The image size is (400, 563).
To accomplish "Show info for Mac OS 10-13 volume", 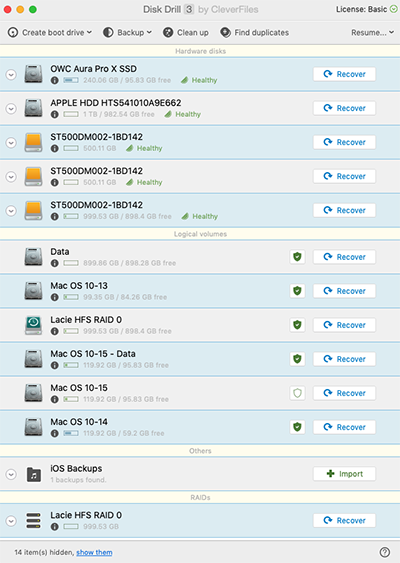I will (55, 297).
